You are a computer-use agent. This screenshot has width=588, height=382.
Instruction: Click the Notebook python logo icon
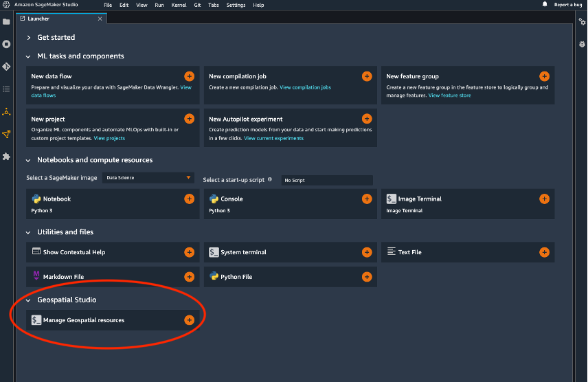pyautogui.click(x=36, y=199)
